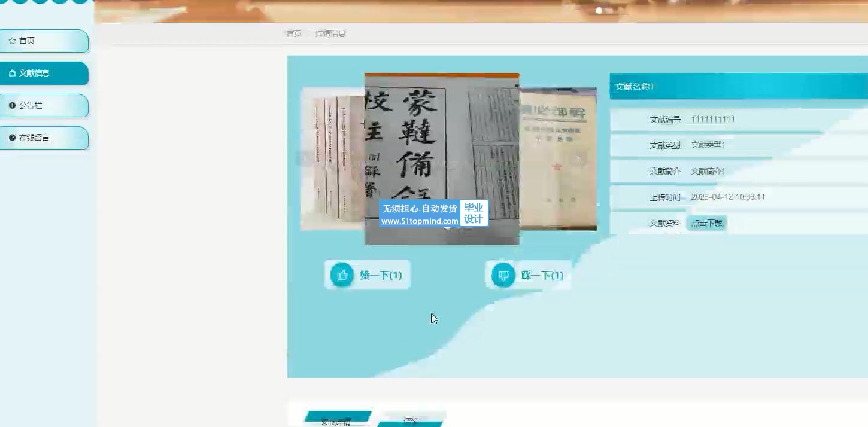Viewport: 868px width, 427px height.
Task: Click the active white banner indicator dot
Action: 599,10
